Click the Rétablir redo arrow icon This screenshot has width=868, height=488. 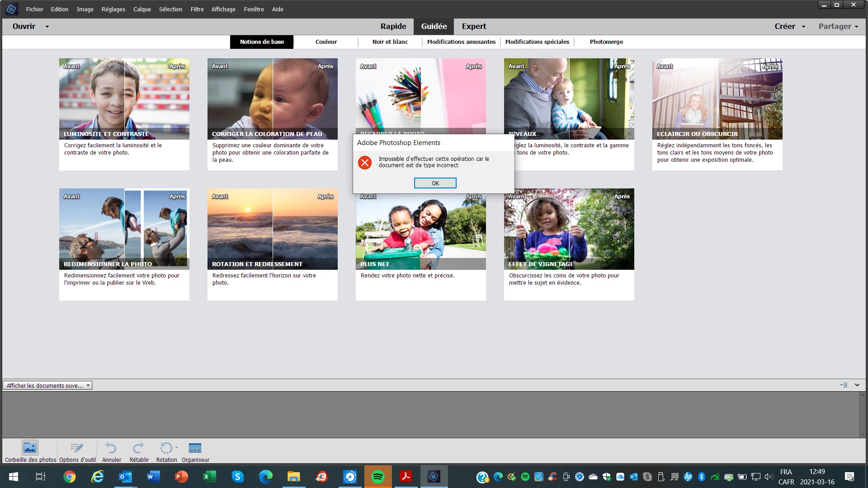(138, 448)
